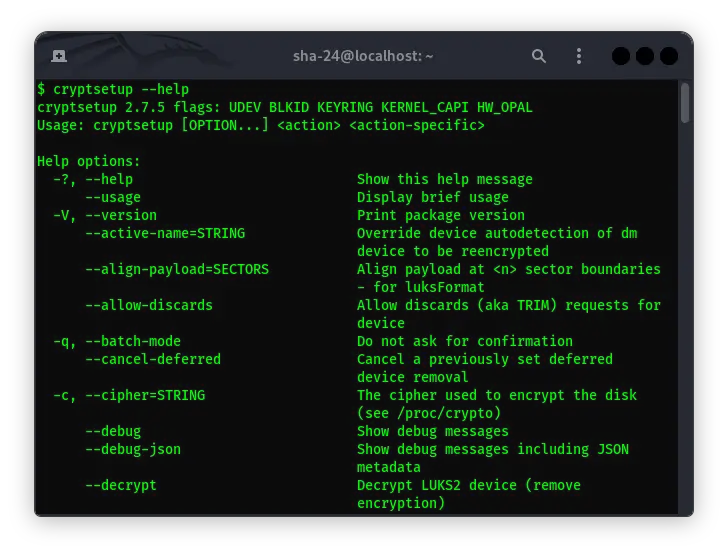Click the --allow-discards option text
Image resolution: width=728 pixels, height=554 pixels.
tap(149, 305)
